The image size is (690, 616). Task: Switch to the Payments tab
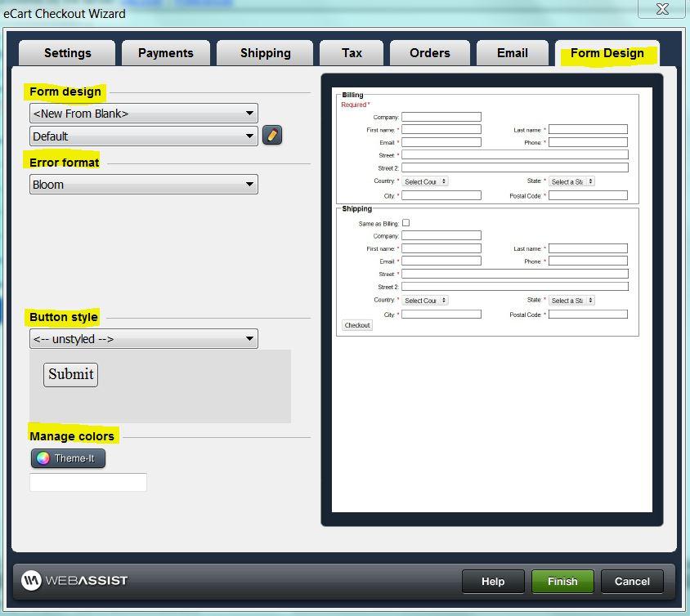point(165,52)
